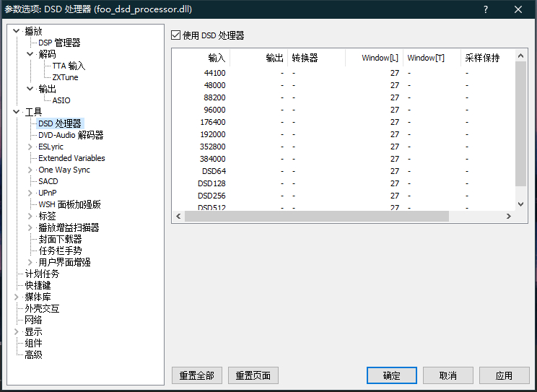The image size is (537, 392).
Task: Select the 88200 input row
Action: (x=344, y=97)
